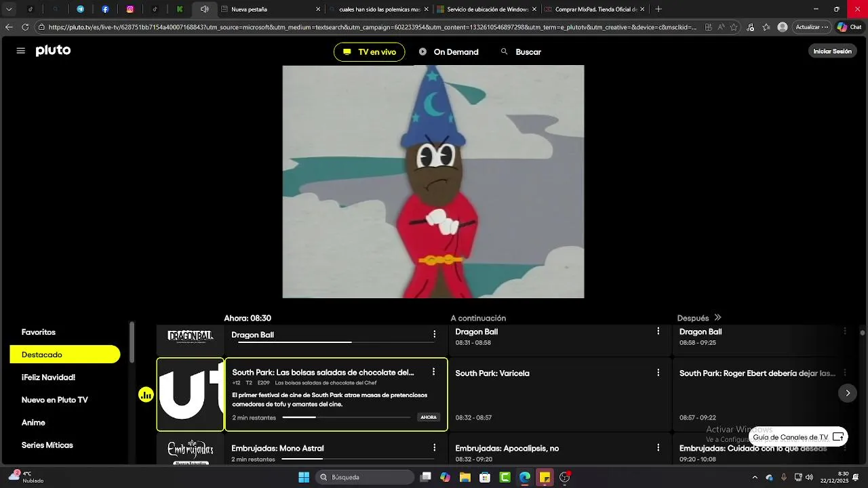Switch to On Demand section

(x=449, y=52)
